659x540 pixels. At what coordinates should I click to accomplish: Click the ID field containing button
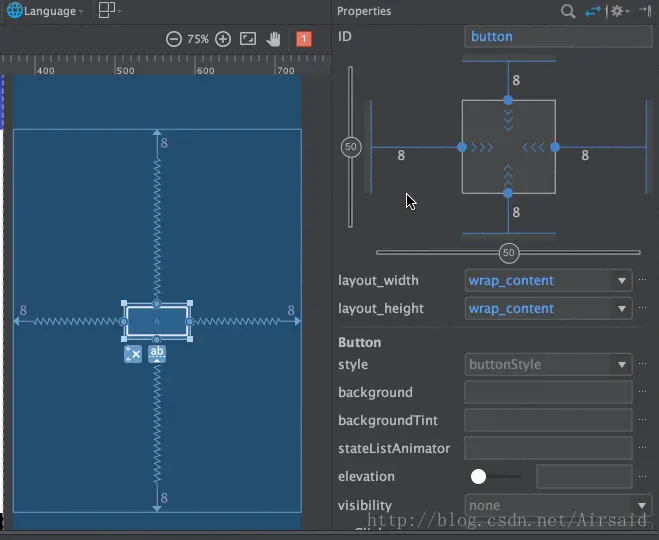(558, 37)
